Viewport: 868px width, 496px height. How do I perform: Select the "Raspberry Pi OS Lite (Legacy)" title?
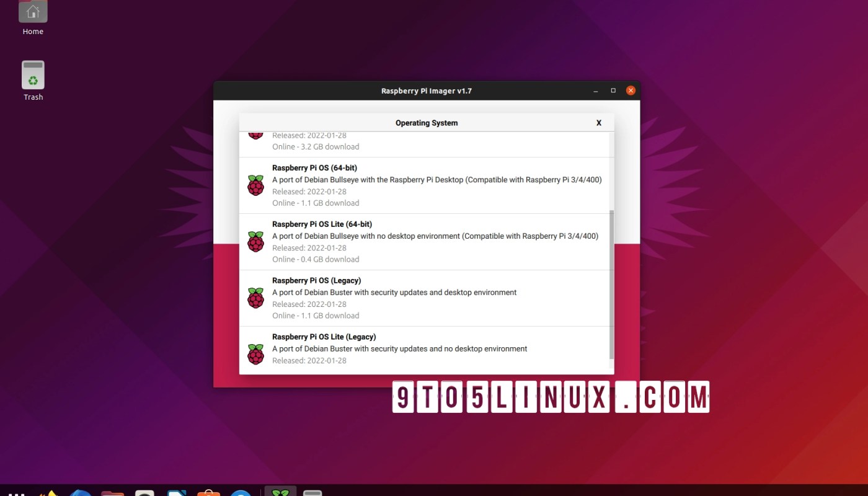(x=324, y=337)
